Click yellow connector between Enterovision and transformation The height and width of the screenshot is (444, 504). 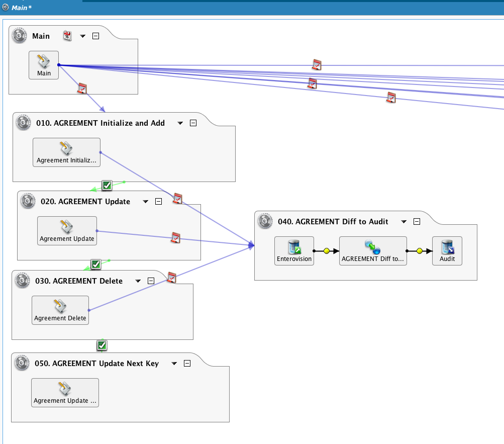point(327,250)
